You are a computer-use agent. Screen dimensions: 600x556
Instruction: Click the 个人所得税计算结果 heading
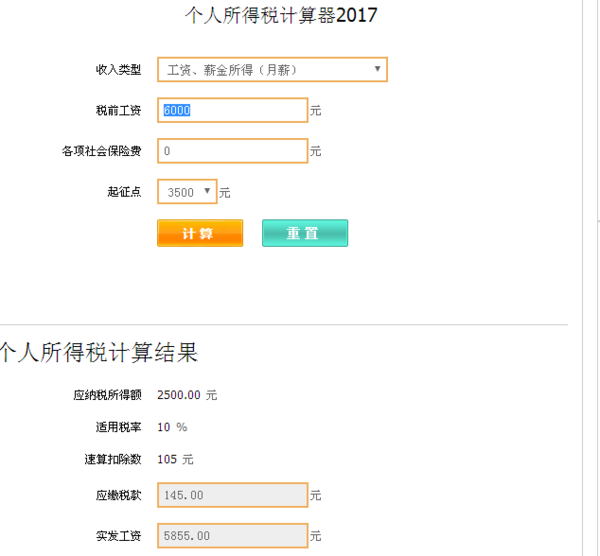click(x=98, y=352)
